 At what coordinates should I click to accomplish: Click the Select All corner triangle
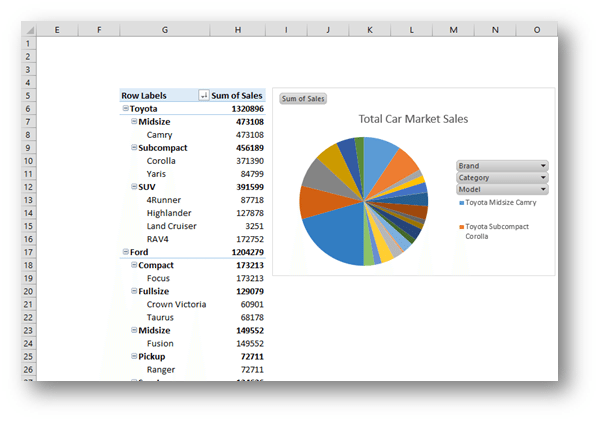pos(29,30)
